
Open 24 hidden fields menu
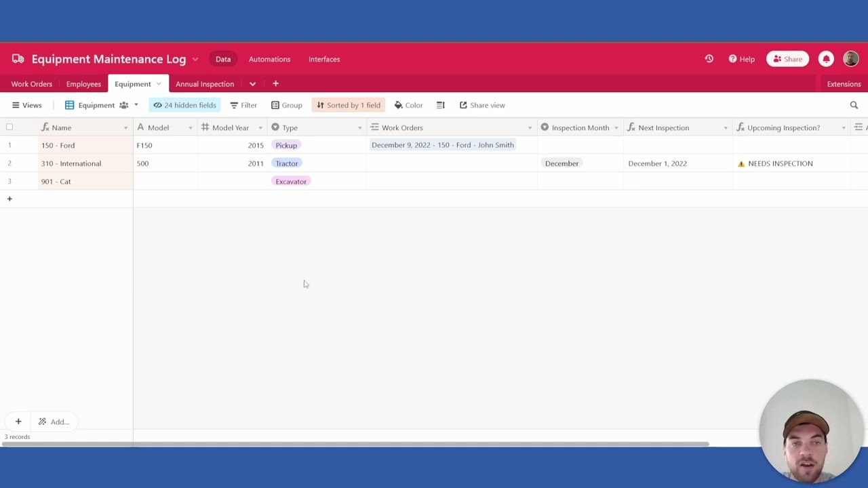click(x=184, y=105)
